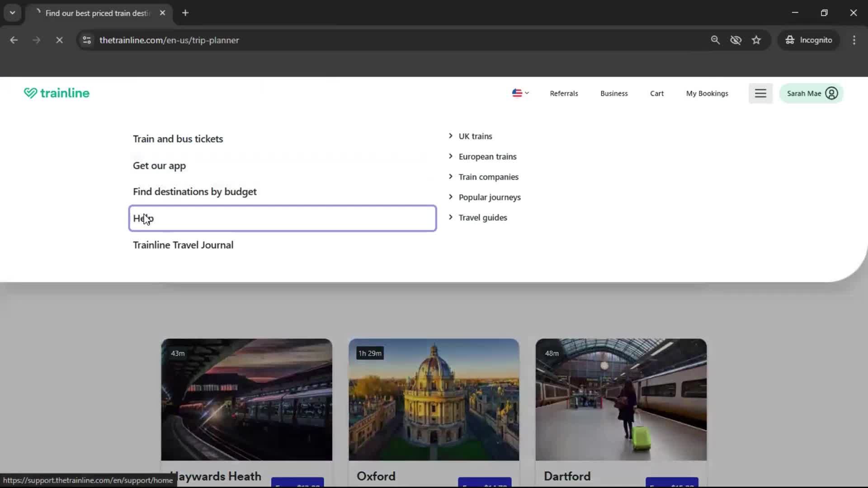Open Find destinations by budget

194,191
